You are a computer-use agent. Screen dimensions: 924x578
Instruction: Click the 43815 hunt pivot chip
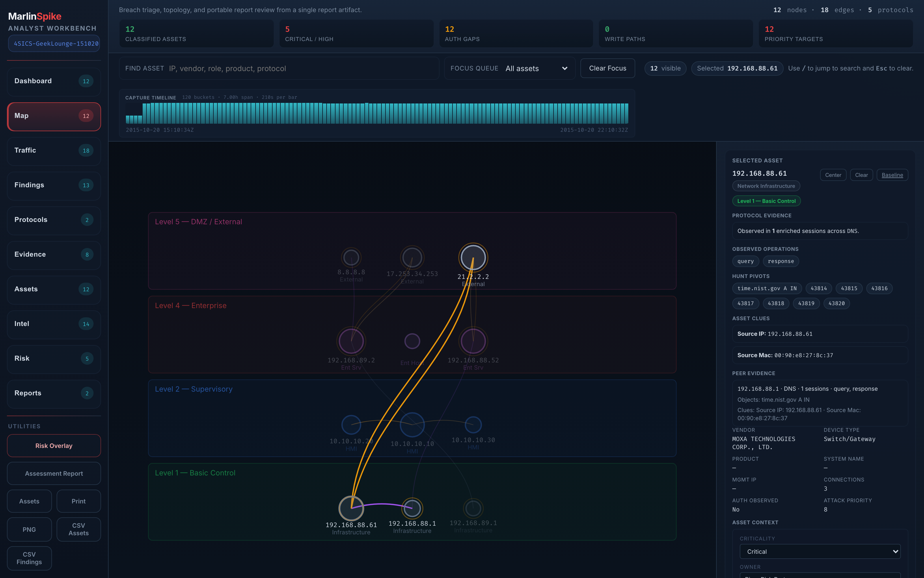[x=849, y=289]
